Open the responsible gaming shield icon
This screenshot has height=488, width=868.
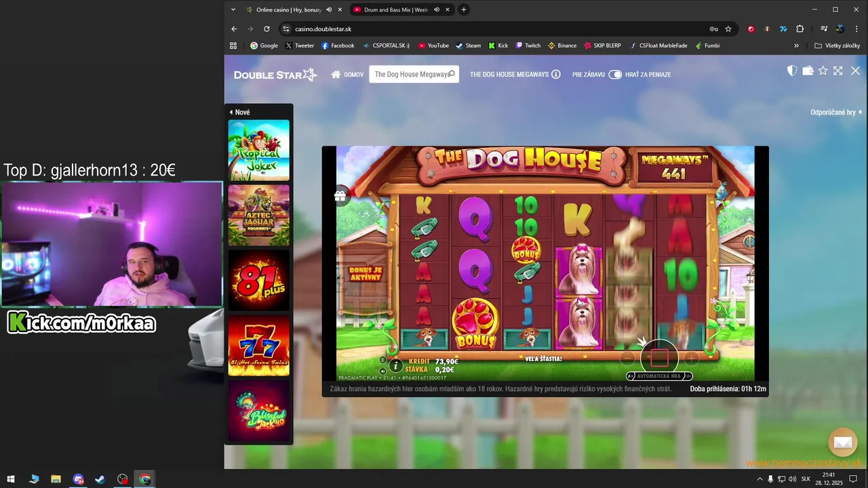791,70
